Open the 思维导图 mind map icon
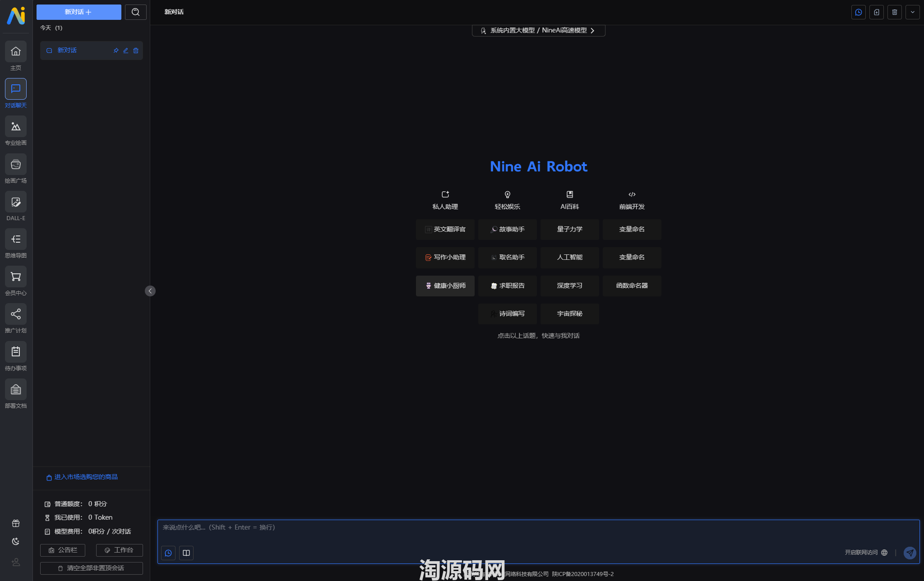924x581 pixels. tap(16, 239)
